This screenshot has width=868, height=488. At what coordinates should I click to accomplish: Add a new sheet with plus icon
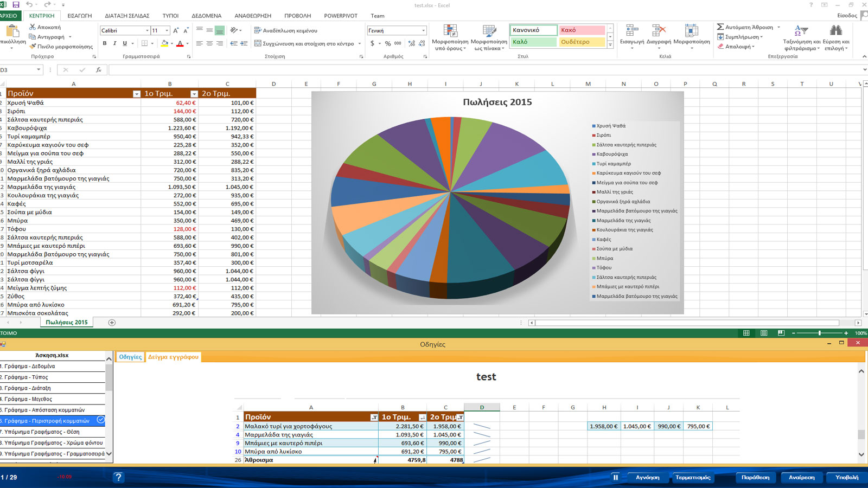[x=112, y=323]
